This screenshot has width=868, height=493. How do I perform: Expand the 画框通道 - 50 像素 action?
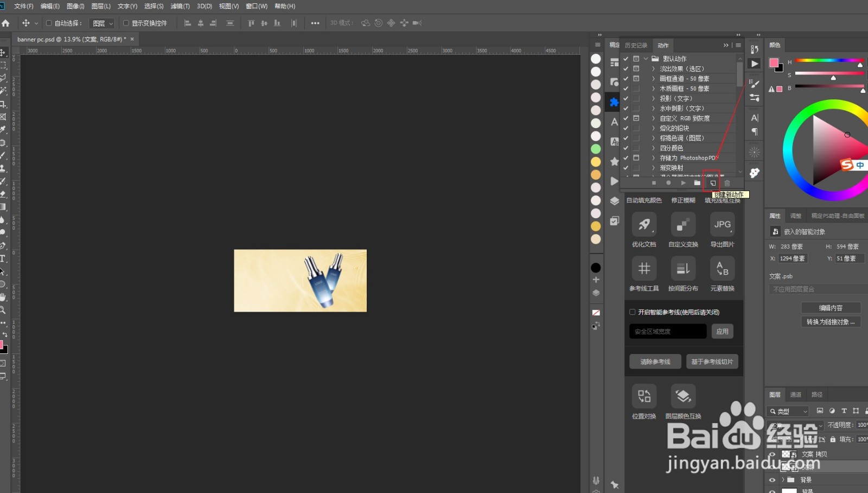pos(653,79)
